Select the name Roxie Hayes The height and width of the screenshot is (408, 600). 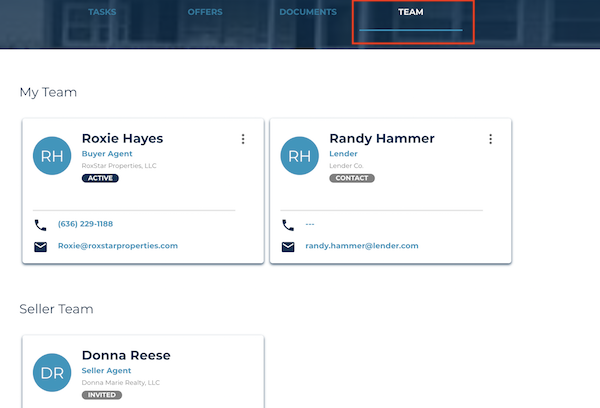point(122,138)
